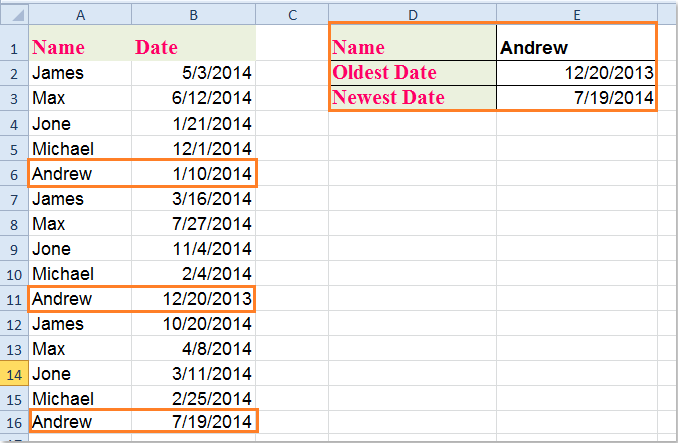Click cell E1 containing Andrew
Image resolution: width=678 pixels, height=443 pixels.
tap(575, 47)
